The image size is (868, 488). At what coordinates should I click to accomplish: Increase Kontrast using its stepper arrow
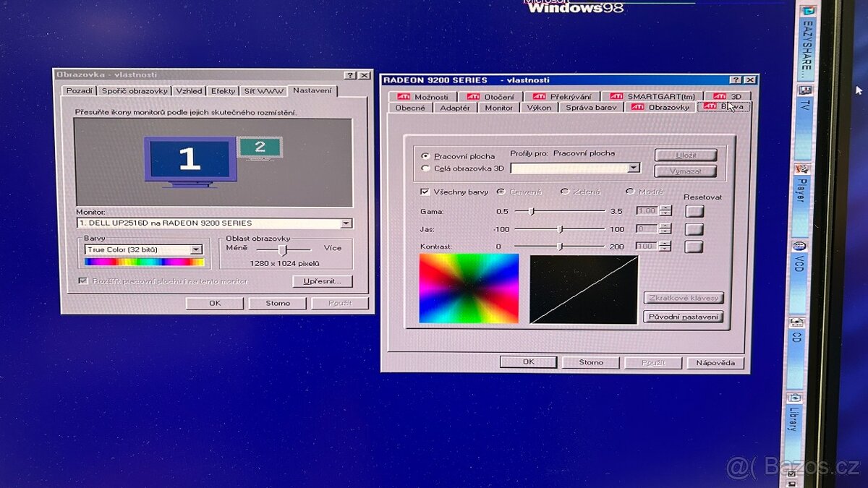point(665,243)
